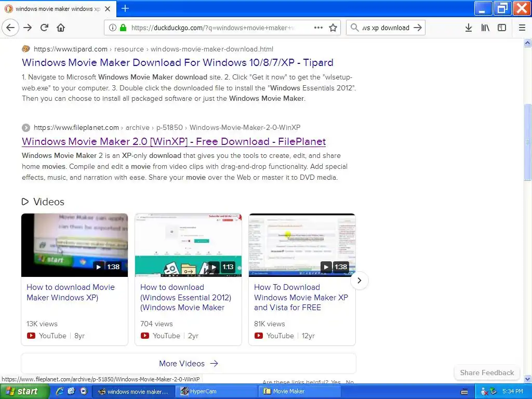Click the Videos section play icon
The image size is (532, 399).
coord(25,202)
